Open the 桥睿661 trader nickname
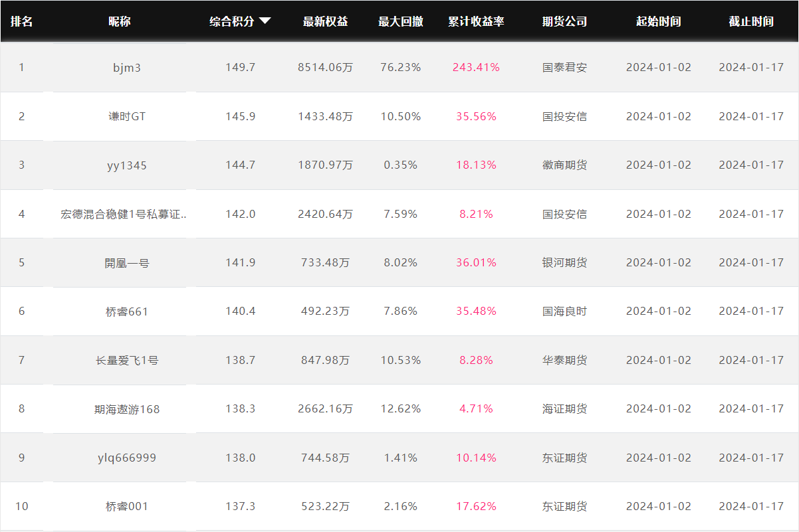This screenshot has height=532, width=799. click(127, 311)
